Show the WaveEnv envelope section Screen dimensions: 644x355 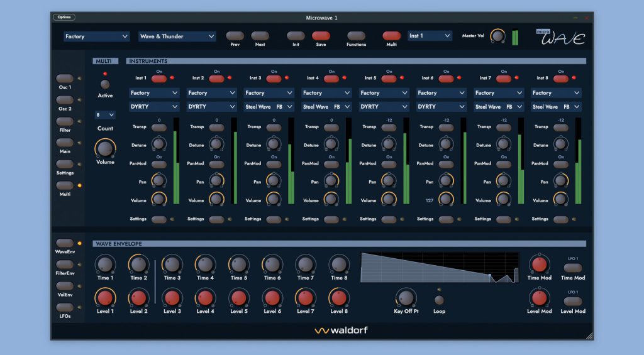pos(65,243)
